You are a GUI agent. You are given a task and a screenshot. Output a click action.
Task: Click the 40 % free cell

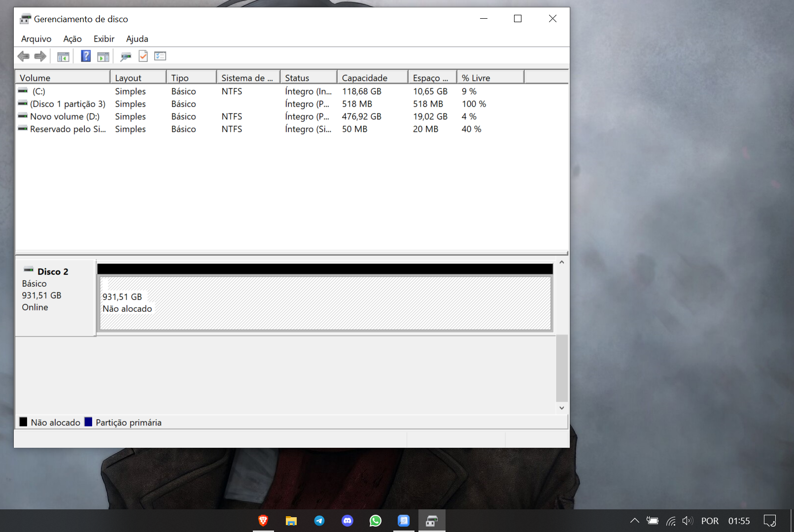(x=471, y=129)
